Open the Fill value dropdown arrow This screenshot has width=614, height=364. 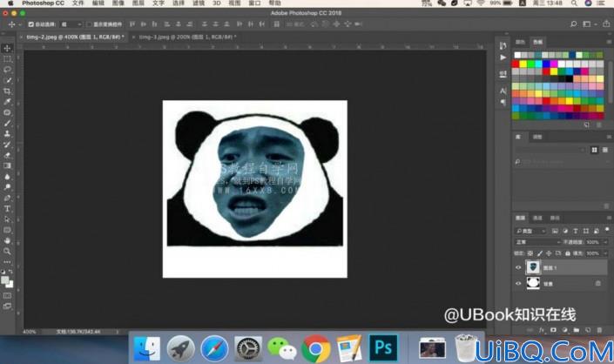coord(605,253)
